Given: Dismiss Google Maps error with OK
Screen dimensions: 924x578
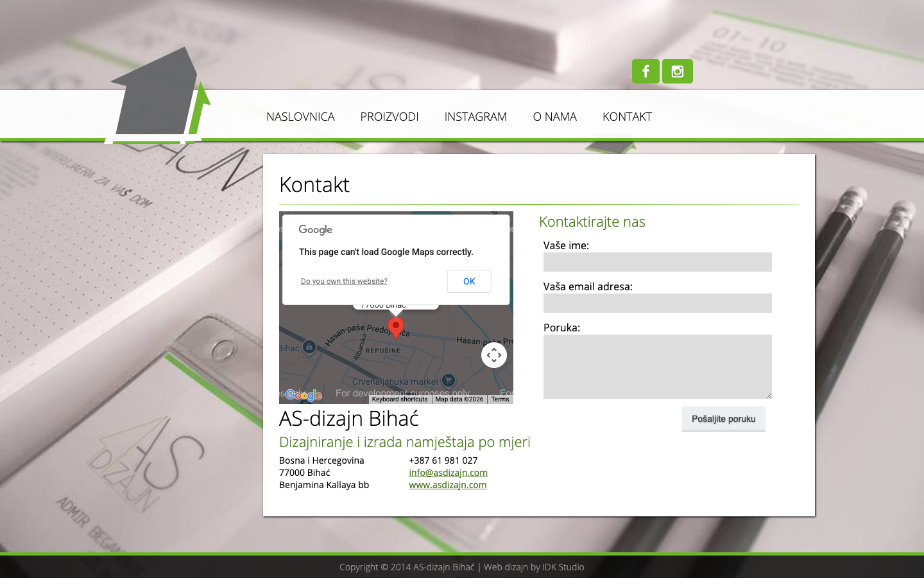Looking at the screenshot, I should point(469,281).
